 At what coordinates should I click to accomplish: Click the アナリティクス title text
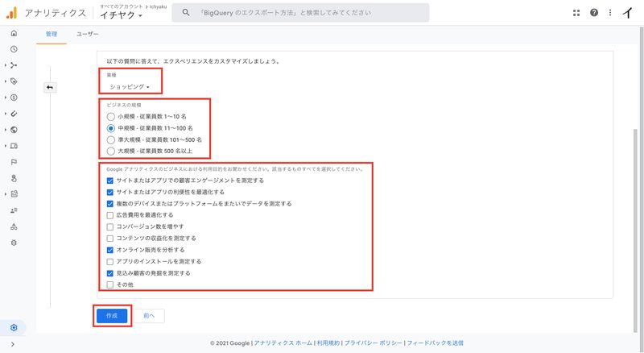pyautogui.click(x=56, y=13)
